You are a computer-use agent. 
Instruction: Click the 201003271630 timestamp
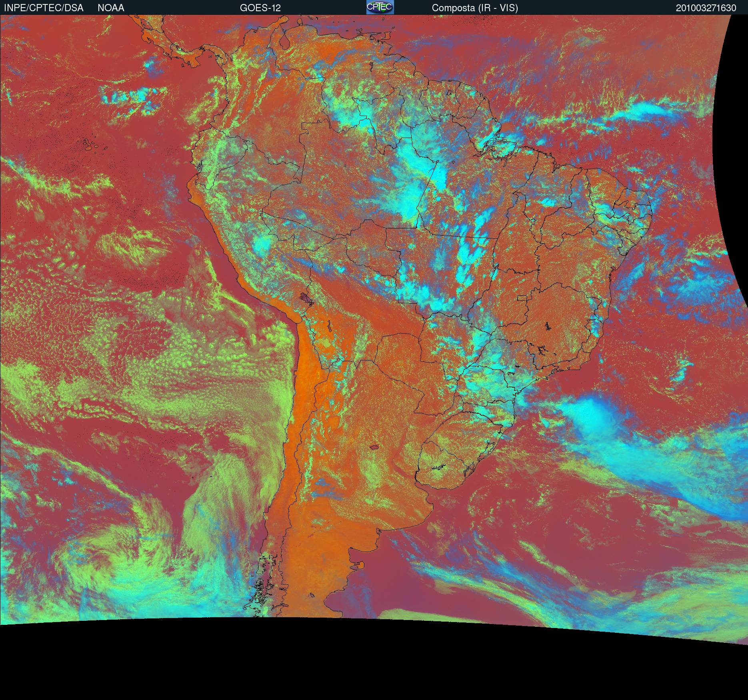coord(706,8)
